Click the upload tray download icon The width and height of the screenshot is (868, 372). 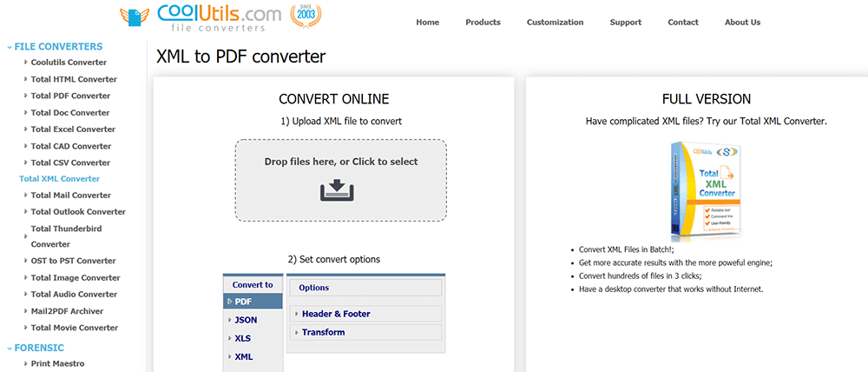[x=340, y=190]
